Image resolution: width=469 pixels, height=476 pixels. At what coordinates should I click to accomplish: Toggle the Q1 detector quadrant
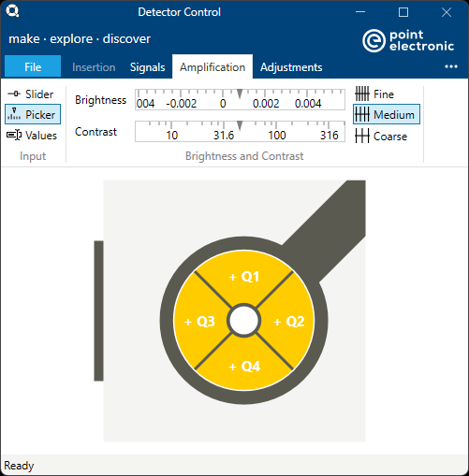(x=243, y=277)
